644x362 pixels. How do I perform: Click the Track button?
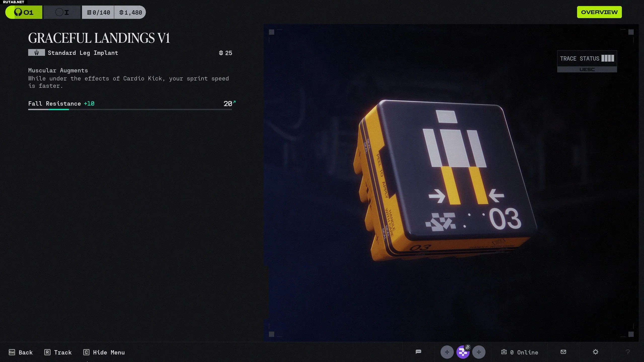pos(58,352)
